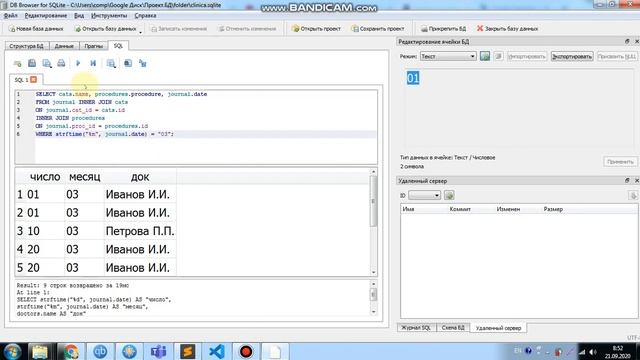Click the Экспортировать button

[572, 56]
